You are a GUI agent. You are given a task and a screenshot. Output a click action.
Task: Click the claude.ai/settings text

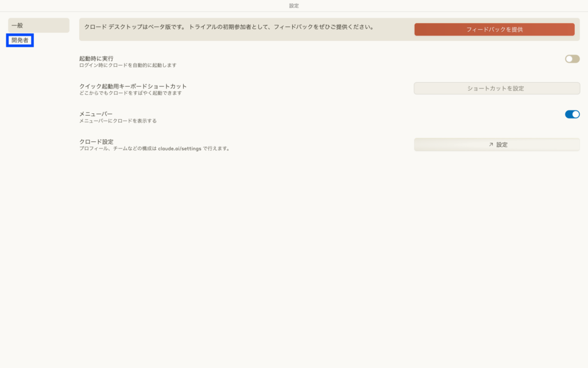click(x=180, y=149)
